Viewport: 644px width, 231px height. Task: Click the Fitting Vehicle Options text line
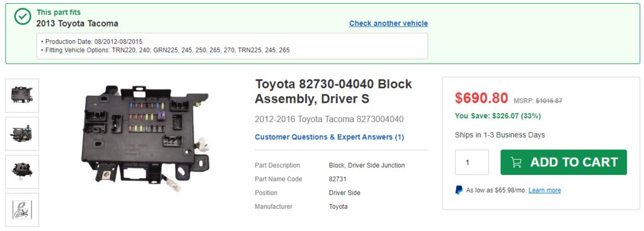coord(166,50)
